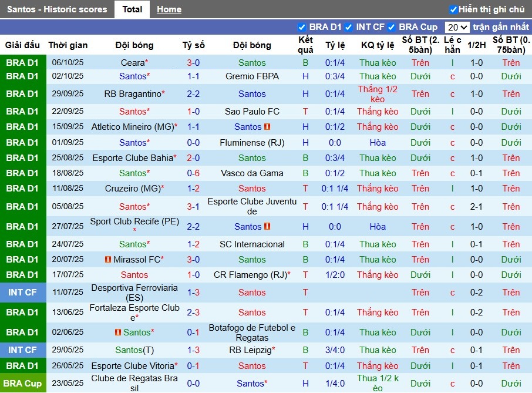Image resolution: width=532 pixels, height=393 pixels.
Task: Click the 'Tỷ số' column header
Action: (x=193, y=45)
